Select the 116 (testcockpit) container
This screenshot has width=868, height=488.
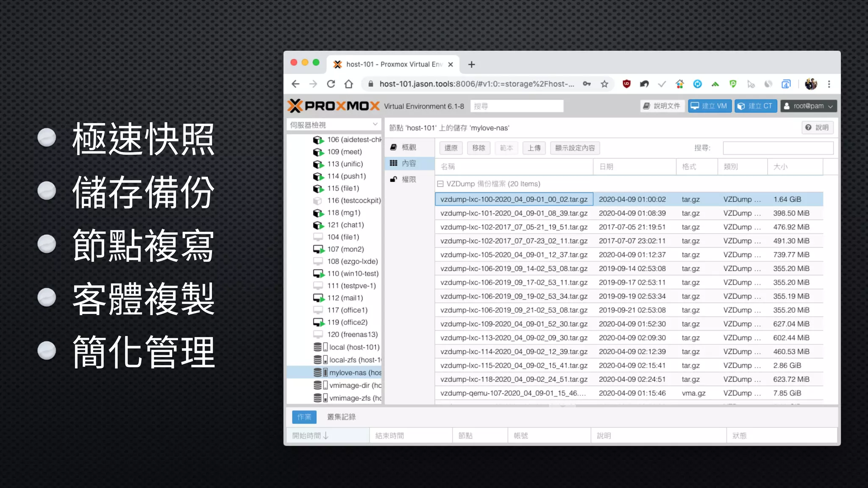pyautogui.click(x=347, y=200)
